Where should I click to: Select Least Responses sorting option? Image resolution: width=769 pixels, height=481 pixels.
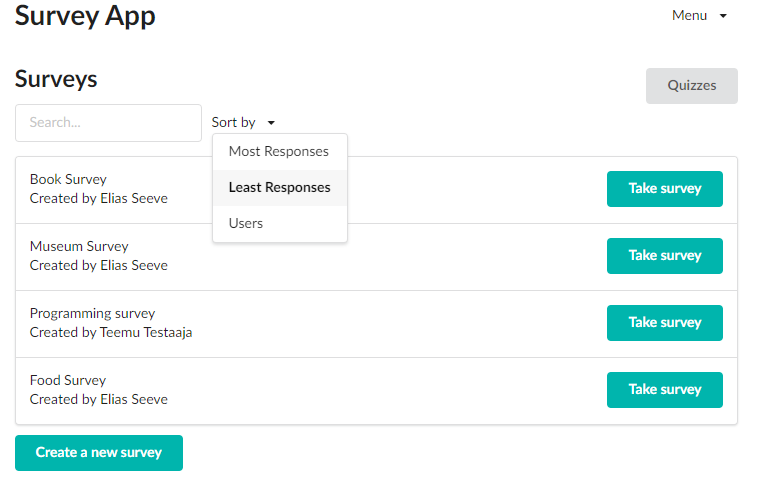(280, 187)
